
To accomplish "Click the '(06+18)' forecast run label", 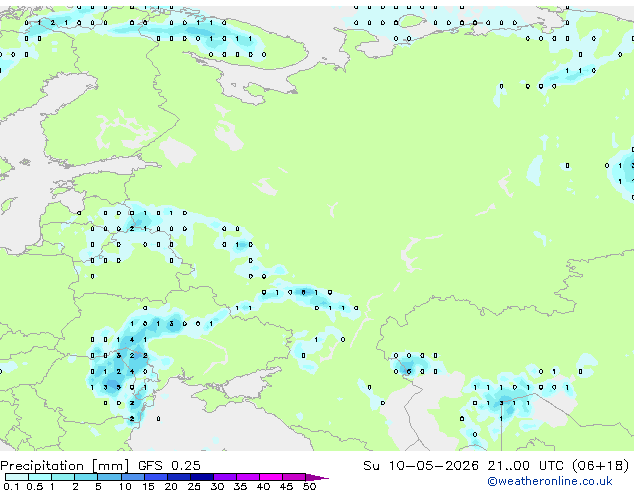I will pyautogui.click(x=601, y=466).
